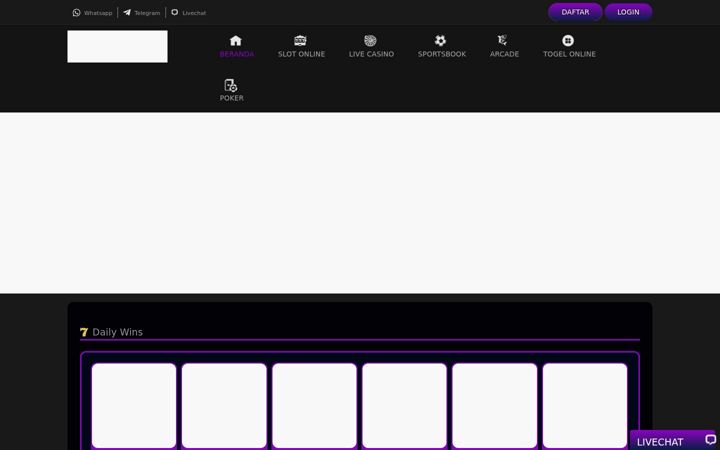
Task: Click the main banner image area
Action: pos(360,203)
